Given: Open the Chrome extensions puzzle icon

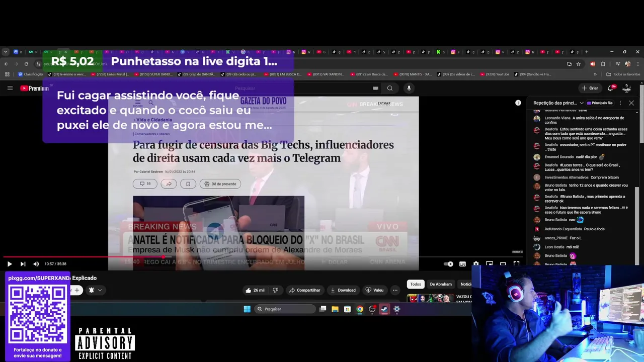Looking at the screenshot, I should coord(603,64).
